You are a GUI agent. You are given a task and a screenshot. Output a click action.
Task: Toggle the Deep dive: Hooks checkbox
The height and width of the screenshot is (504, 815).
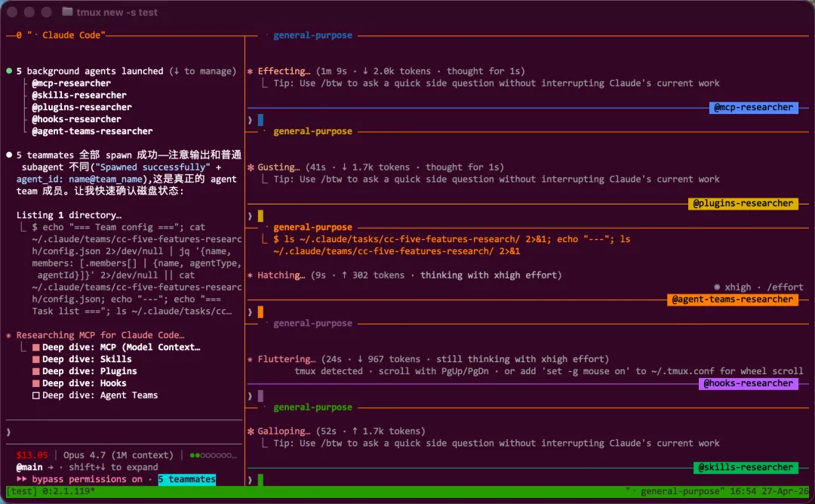pos(35,383)
